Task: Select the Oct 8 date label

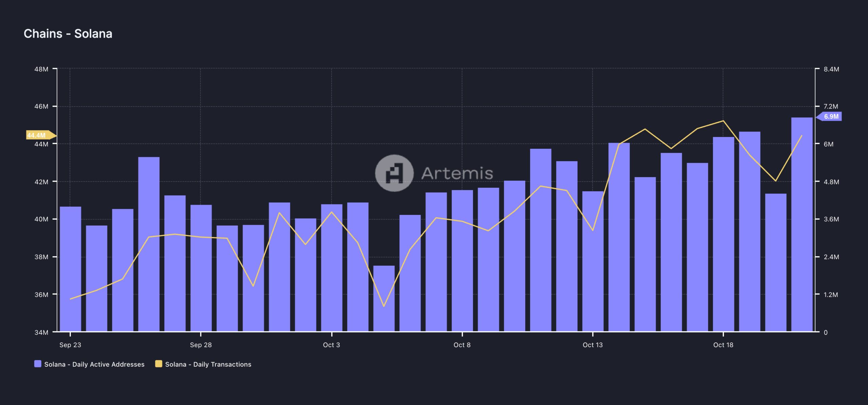Action: tap(462, 345)
